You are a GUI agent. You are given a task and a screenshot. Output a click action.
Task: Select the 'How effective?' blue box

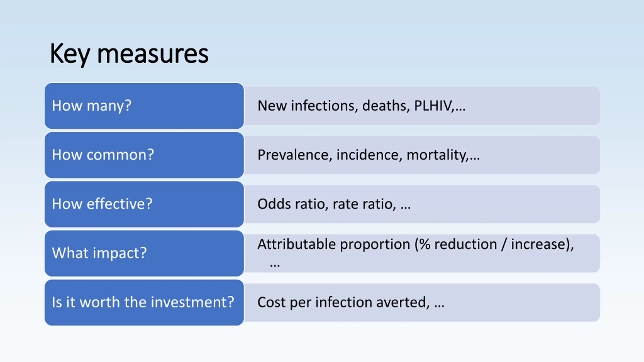click(x=144, y=204)
